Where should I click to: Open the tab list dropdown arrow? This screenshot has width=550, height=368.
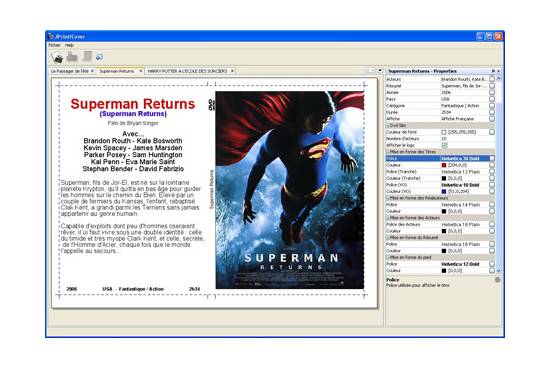pyautogui.click(x=380, y=71)
